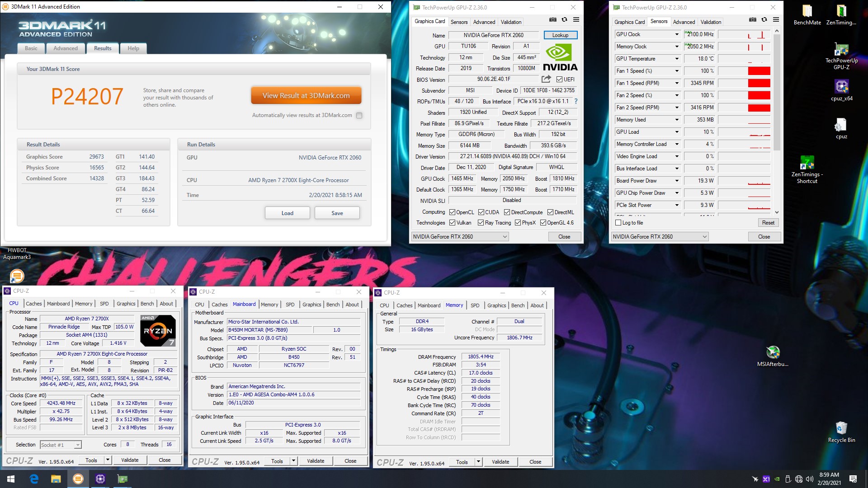Enable Log to file in GPU-Z Sensors
Screen dimensions: 868x488
pos(618,223)
